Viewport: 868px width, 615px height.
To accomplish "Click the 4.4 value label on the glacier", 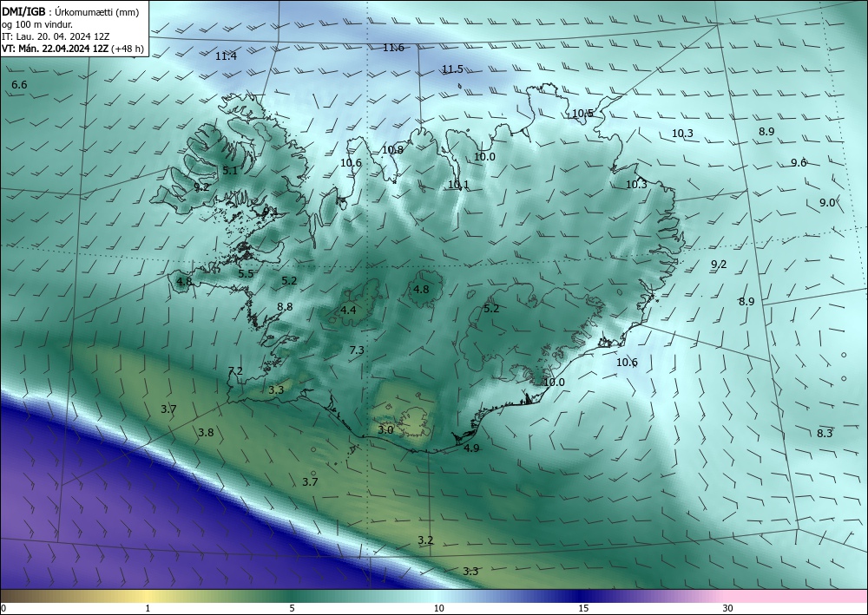I will (x=348, y=311).
